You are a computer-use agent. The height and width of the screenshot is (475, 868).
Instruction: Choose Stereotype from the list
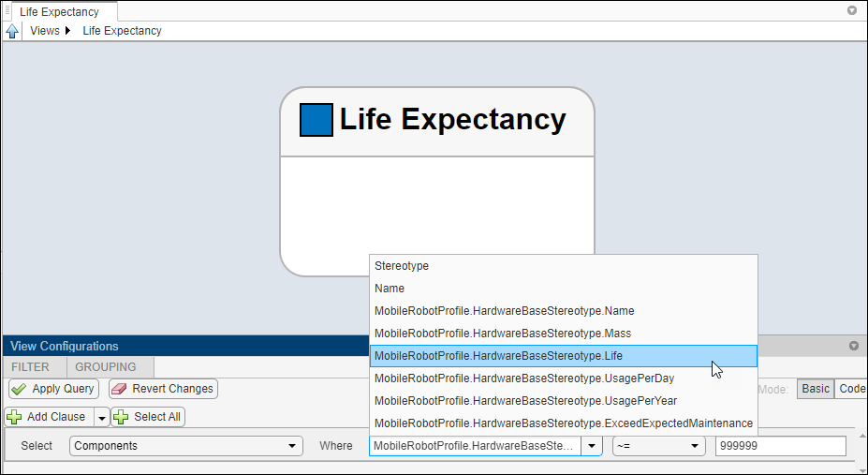[564, 266]
